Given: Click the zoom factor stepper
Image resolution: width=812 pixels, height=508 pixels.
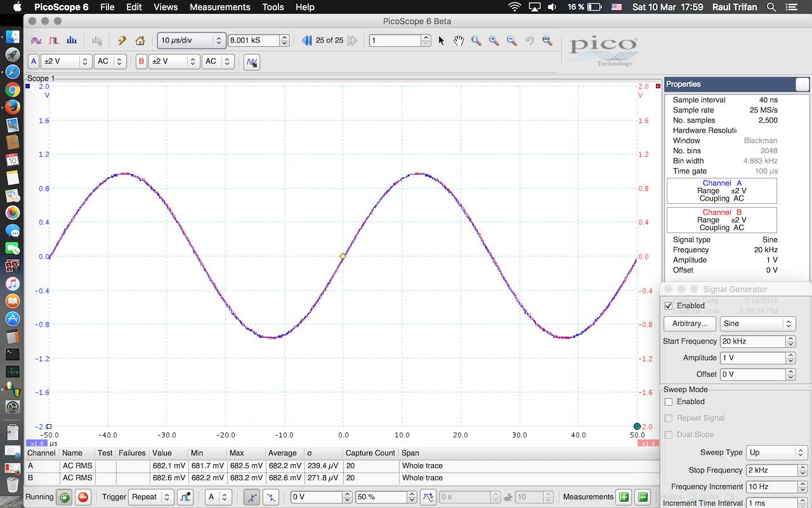Looking at the screenshot, I should (x=426, y=41).
